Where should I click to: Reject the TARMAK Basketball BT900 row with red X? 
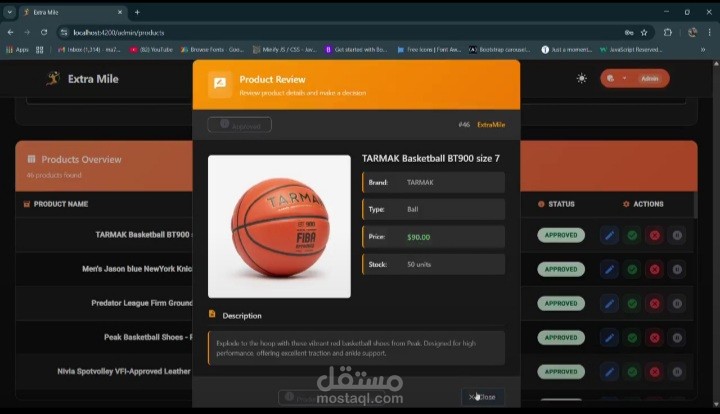[655, 235]
